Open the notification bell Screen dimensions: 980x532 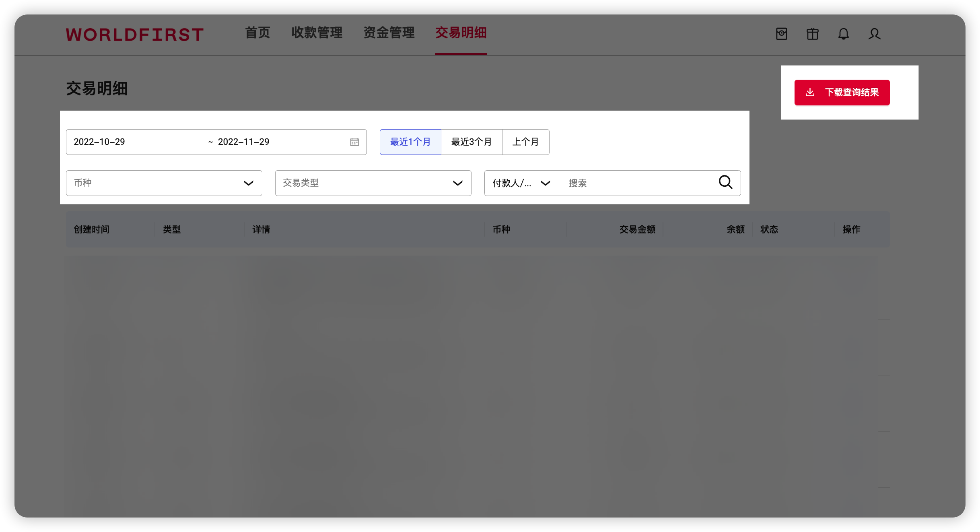[843, 34]
